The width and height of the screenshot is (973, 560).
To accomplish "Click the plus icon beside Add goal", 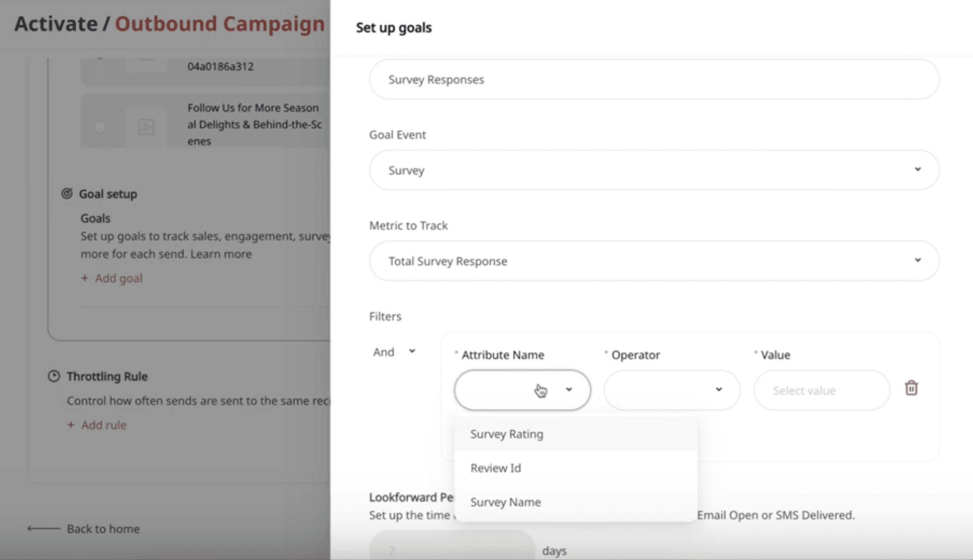I will click(x=85, y=278).
